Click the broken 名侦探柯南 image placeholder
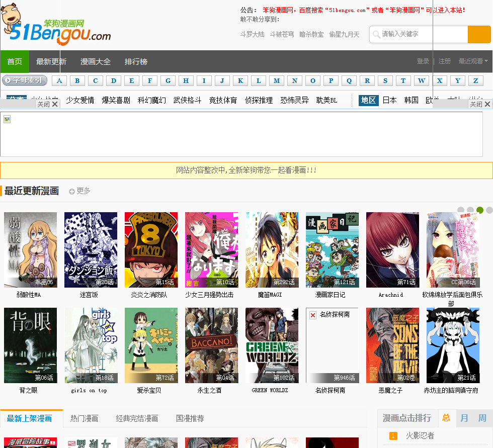This screenshot has height=448, width=493. pyautogui.click(x=333, y=345)
